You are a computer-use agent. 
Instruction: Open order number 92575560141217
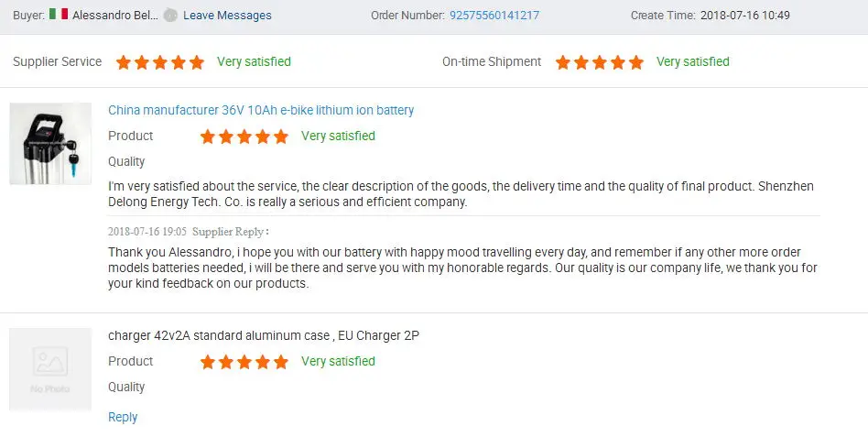pyautogui.click(x=494, y=16)
